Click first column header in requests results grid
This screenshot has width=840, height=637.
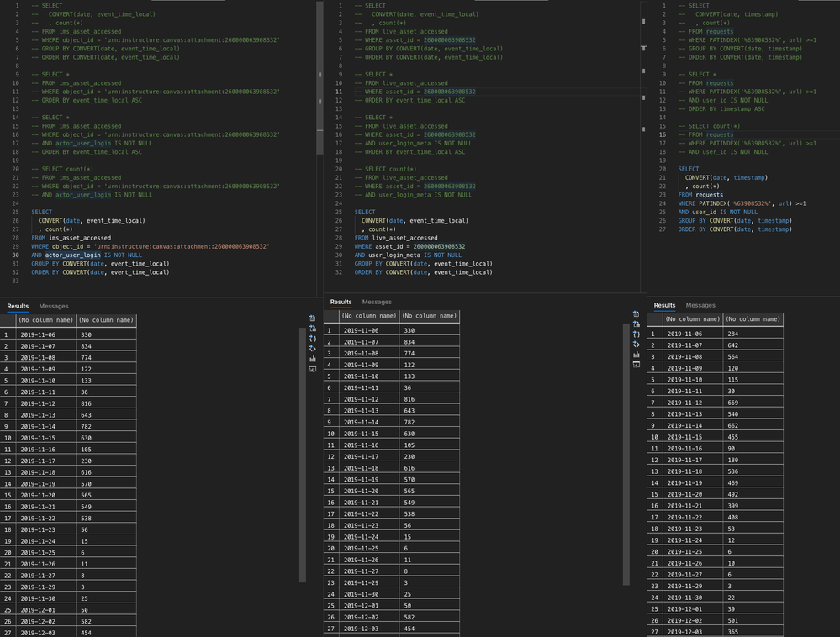693,319
